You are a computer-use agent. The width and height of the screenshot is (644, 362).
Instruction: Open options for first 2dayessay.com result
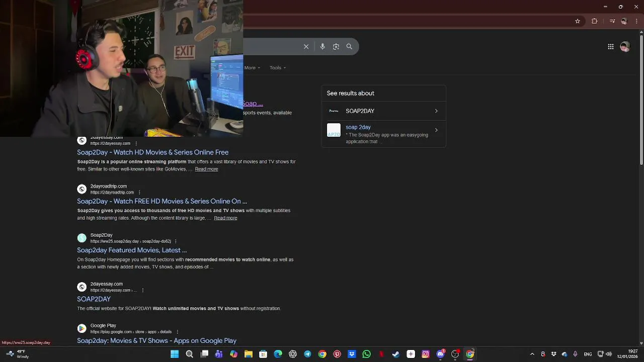click(136, 143)
